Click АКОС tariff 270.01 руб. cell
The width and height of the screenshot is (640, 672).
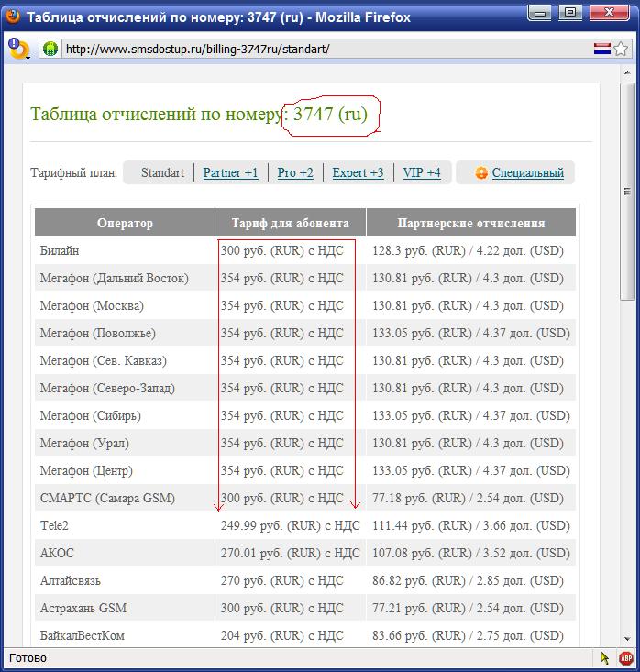291,553
